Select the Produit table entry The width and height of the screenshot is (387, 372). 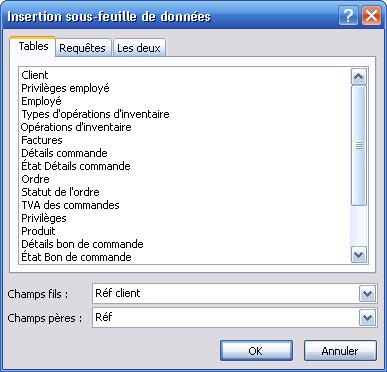(38, 231)
